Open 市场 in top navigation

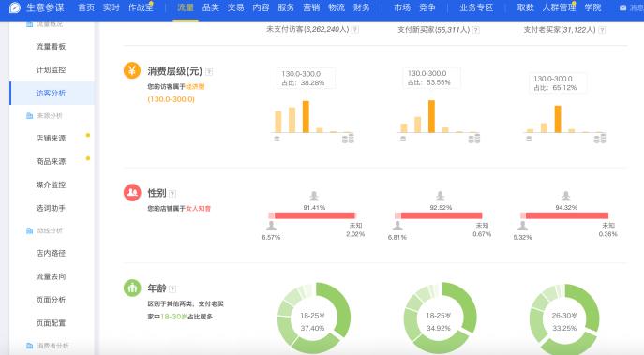(402, 7)
